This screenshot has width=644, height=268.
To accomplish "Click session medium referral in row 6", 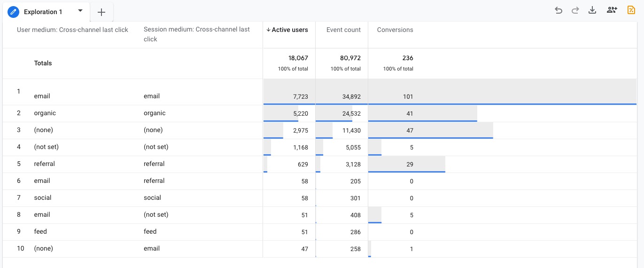I will (x=154, y=181).
